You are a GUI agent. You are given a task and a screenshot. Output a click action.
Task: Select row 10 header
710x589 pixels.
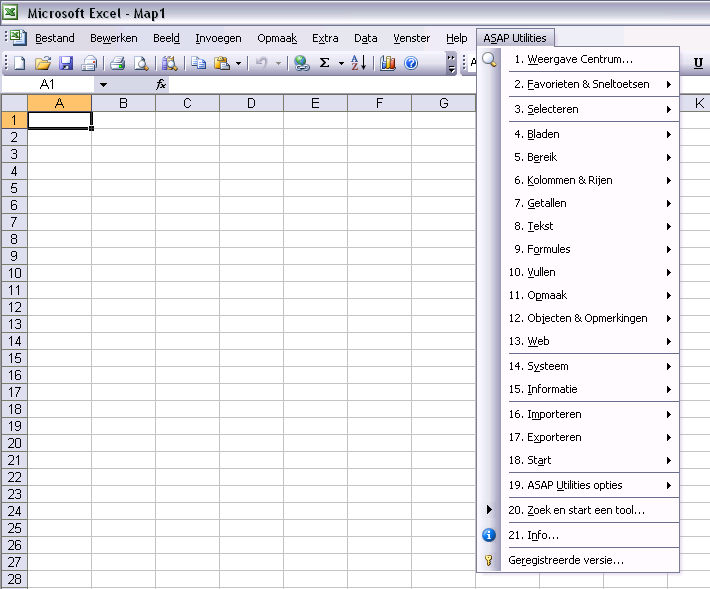click(14, 273)
